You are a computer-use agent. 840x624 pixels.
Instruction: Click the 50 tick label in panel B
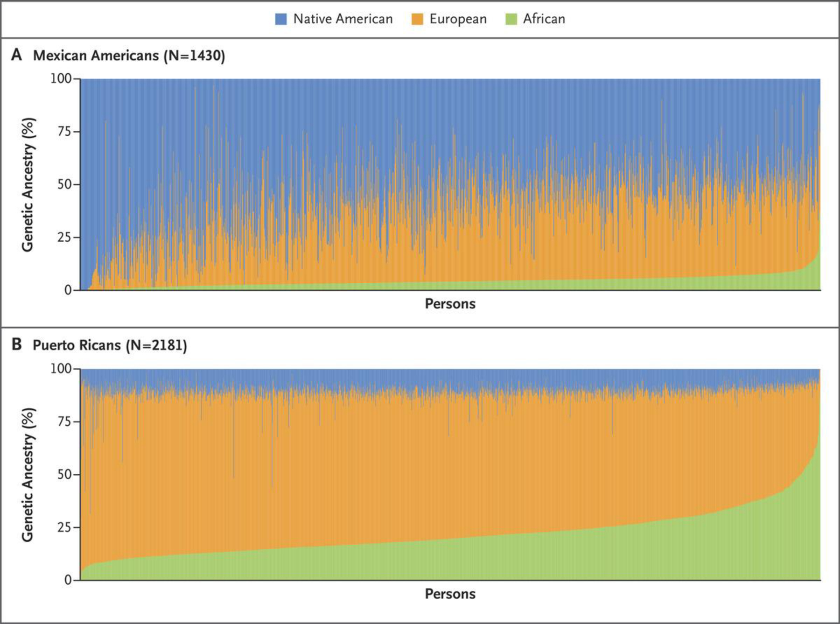[64, 475]
